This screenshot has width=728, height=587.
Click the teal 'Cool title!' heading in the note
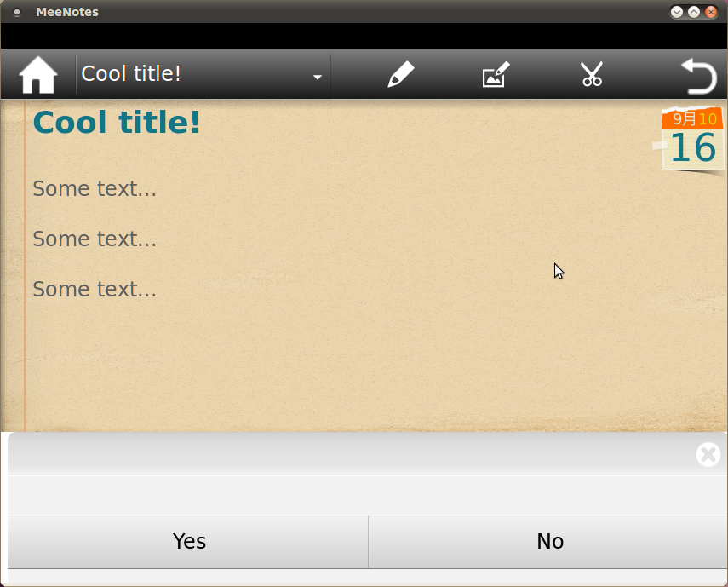(116, 122)
